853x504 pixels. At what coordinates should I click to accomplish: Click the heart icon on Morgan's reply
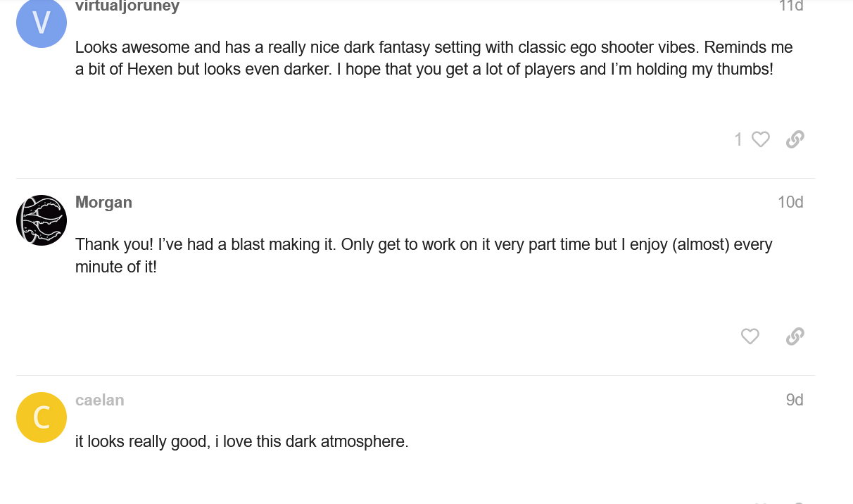750,336
